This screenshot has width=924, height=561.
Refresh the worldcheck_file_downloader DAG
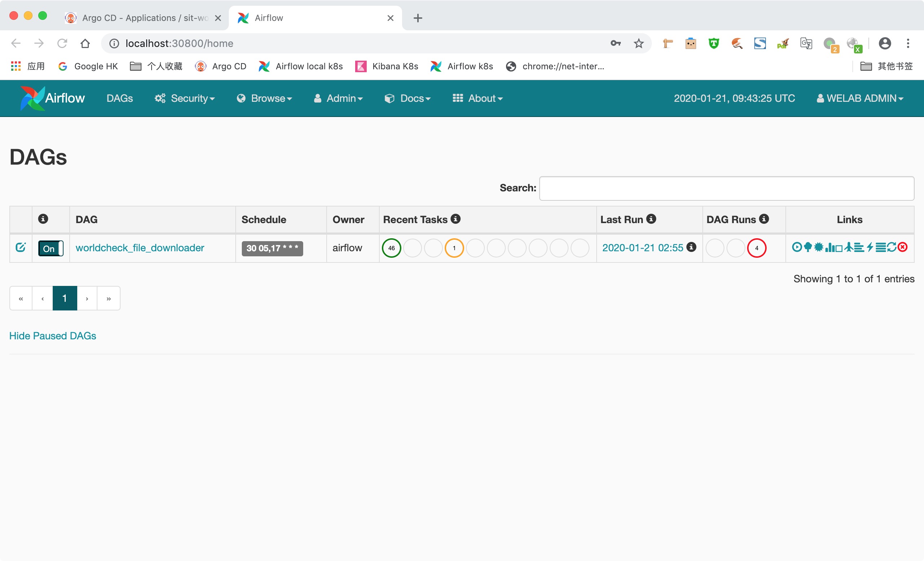click(x=893, y=248)
